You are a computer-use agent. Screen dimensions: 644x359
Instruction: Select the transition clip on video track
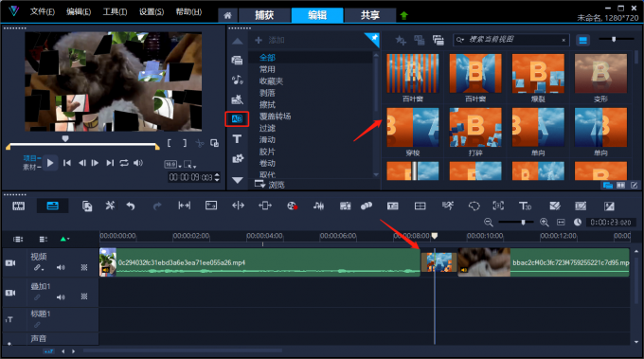click(x=439, y=262)
